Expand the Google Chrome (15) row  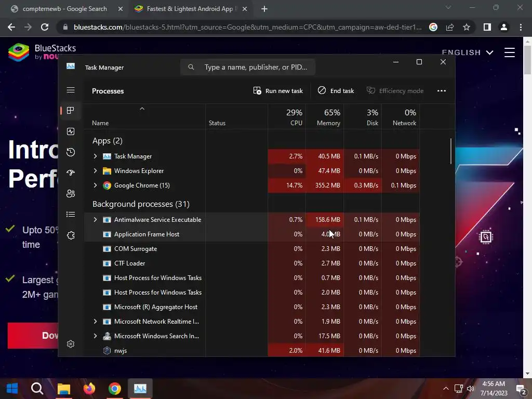pos(95,185)
